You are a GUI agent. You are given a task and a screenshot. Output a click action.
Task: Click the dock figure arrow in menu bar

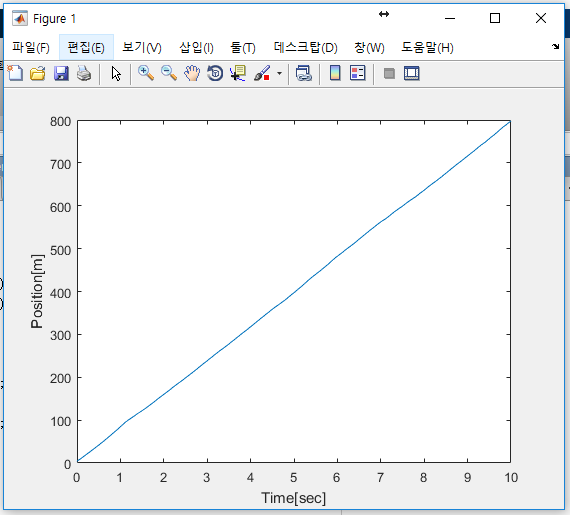555,47
